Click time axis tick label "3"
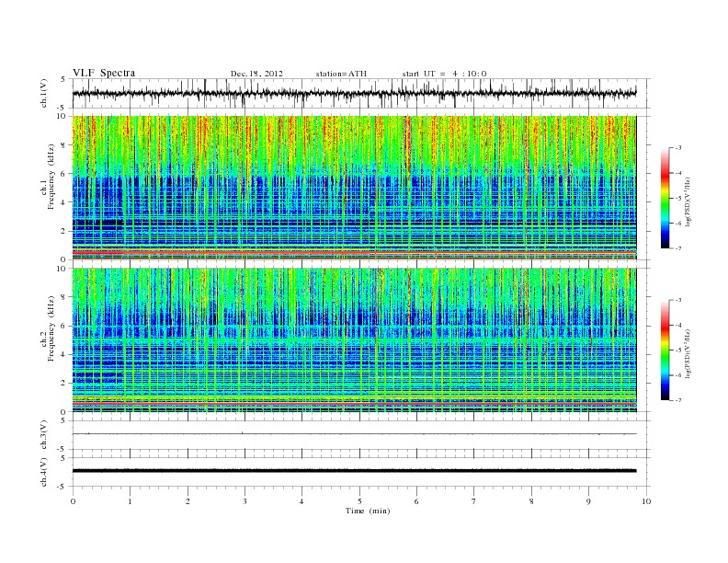Viewport: 728px width, 563px height. point(245,501)
